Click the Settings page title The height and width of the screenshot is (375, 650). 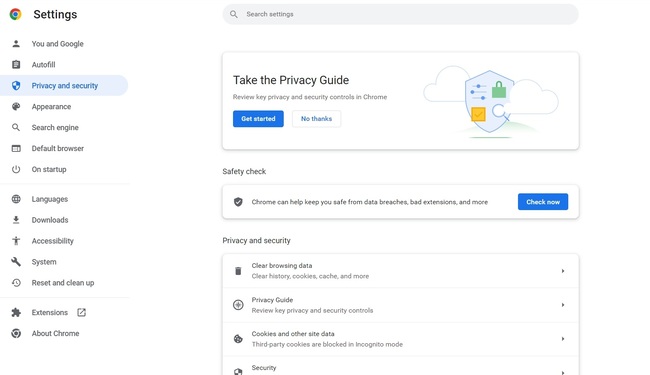coord(55,15)
